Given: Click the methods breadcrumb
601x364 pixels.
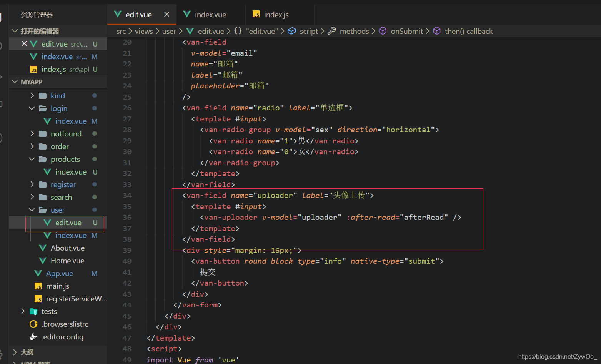Looking at the screenshot, I should coord(354,31).
